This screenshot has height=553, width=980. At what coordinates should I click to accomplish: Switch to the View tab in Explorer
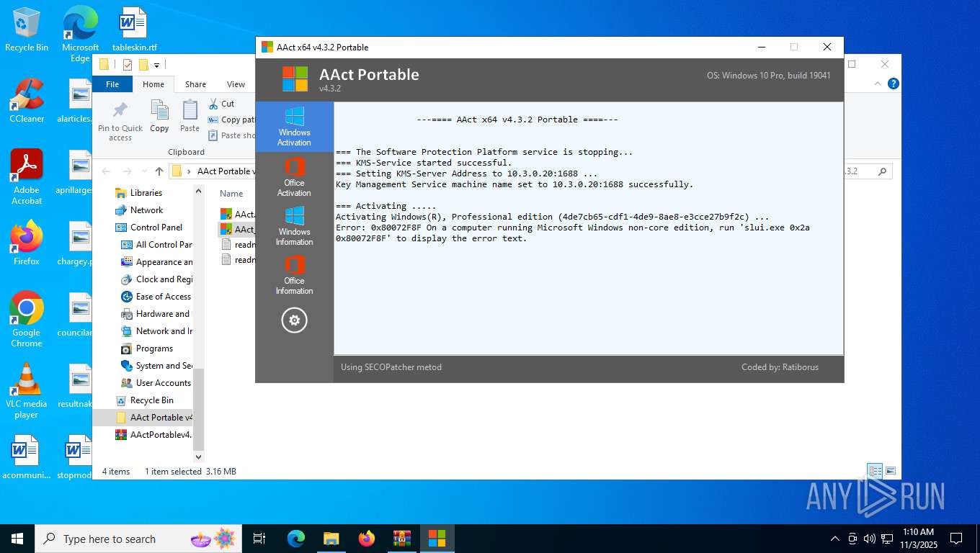click(x=236, y=84)
